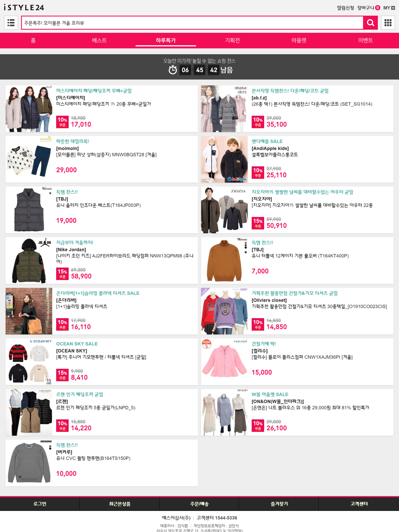This screenshot has width=399, height=532.
Task: Click the countdown timer clock icon
Action: click(173, 70)
